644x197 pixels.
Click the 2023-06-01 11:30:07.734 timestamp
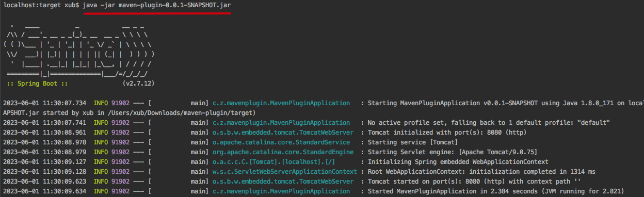44,103
